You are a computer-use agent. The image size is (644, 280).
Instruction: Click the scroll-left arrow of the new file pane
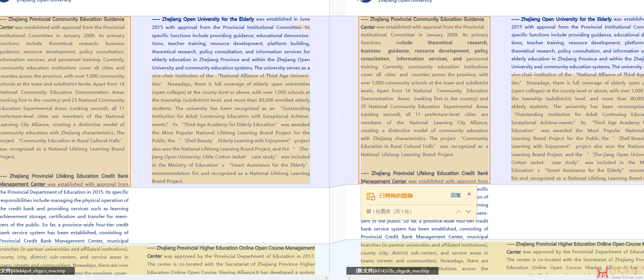coord(350,278)
